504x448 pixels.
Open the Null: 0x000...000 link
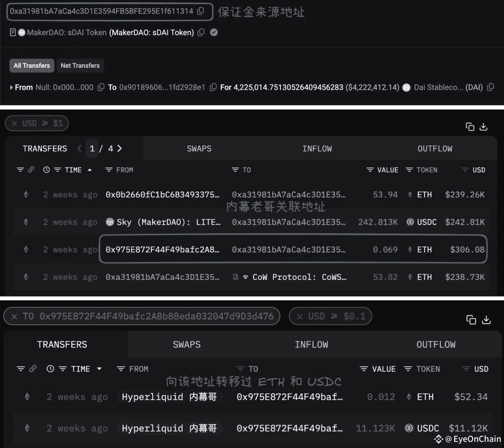[64, 87]
